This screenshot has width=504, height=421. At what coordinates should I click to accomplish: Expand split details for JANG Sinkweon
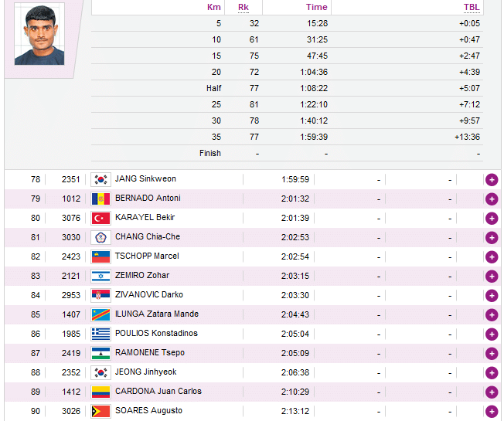491,179
